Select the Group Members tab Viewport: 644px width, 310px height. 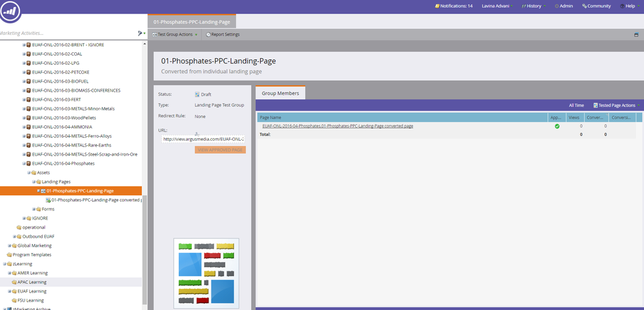280,93
